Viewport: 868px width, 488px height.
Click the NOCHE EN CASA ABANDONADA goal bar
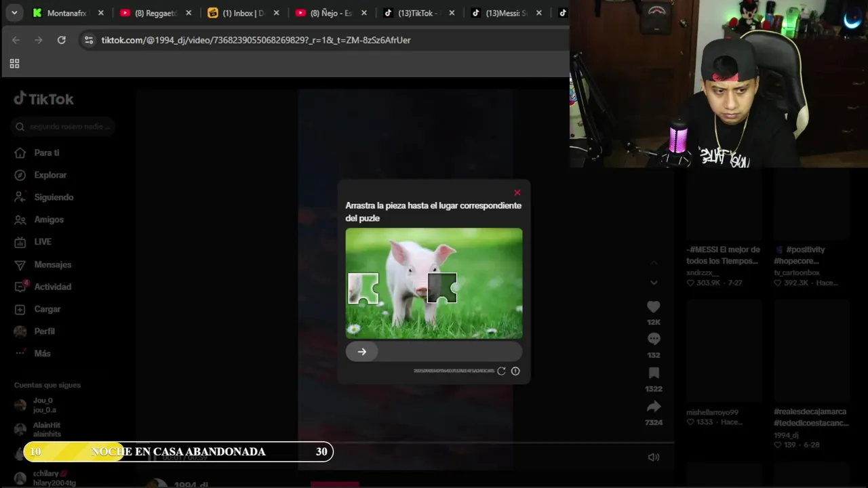click(x=178, y=451)
